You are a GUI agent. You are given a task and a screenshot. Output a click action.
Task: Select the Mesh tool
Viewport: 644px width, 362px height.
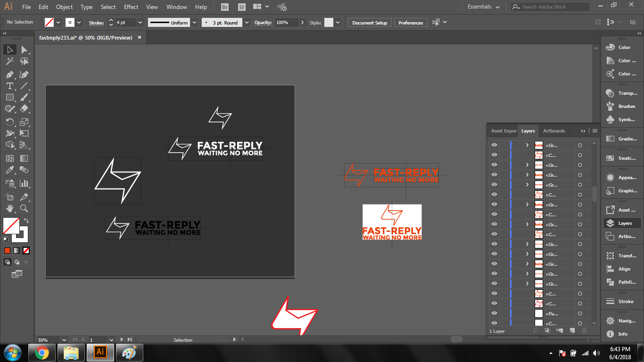click(9, 159)
